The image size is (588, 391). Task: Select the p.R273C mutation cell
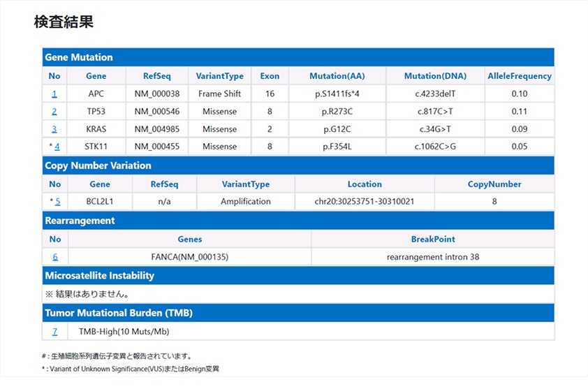tap(337, 111)
